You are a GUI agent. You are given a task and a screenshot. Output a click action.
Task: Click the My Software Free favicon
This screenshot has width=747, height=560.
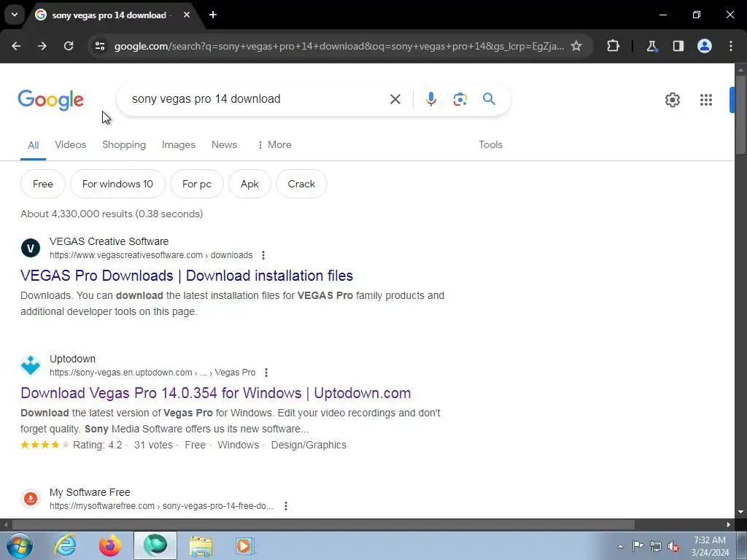(31, 499)
